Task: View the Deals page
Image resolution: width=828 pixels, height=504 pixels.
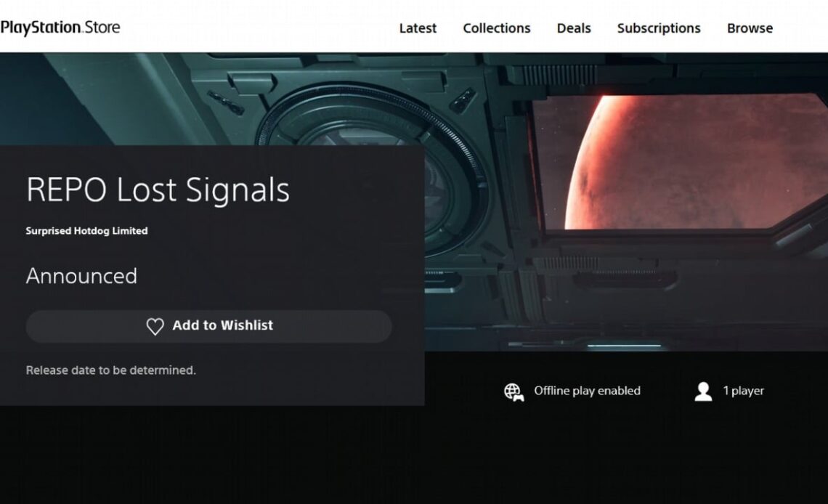Action: pyautogui.click(x=574, y=28)
